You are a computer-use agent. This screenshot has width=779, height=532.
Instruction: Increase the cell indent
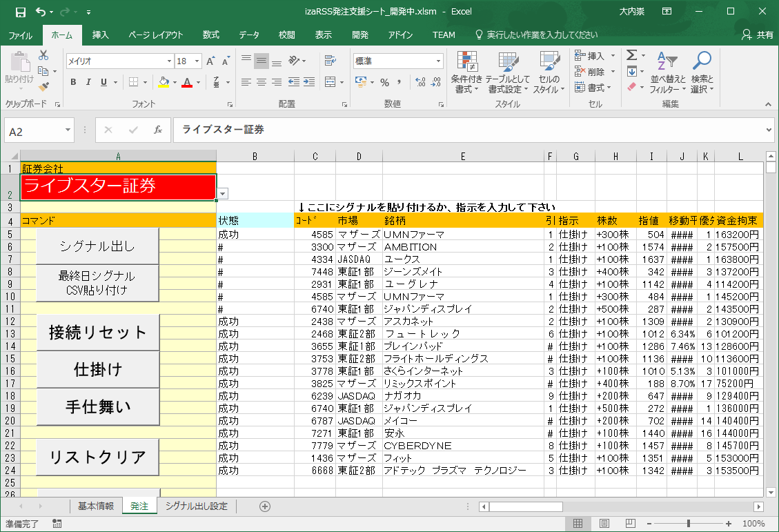point(309,83)
